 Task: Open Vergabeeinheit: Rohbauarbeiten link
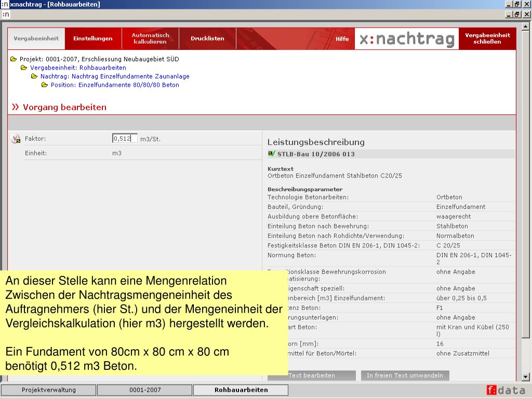[x=78, y=68]
